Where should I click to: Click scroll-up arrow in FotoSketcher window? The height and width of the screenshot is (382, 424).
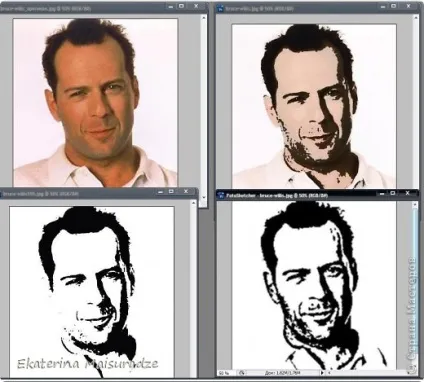(x=415, y=205)
